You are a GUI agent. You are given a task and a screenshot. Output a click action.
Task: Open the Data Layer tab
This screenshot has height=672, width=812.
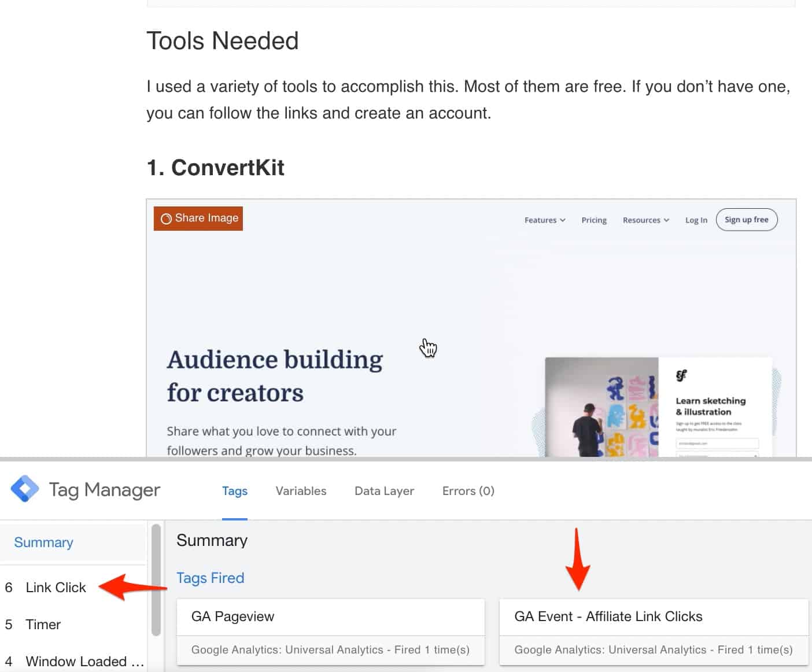(x=384, y=491)
